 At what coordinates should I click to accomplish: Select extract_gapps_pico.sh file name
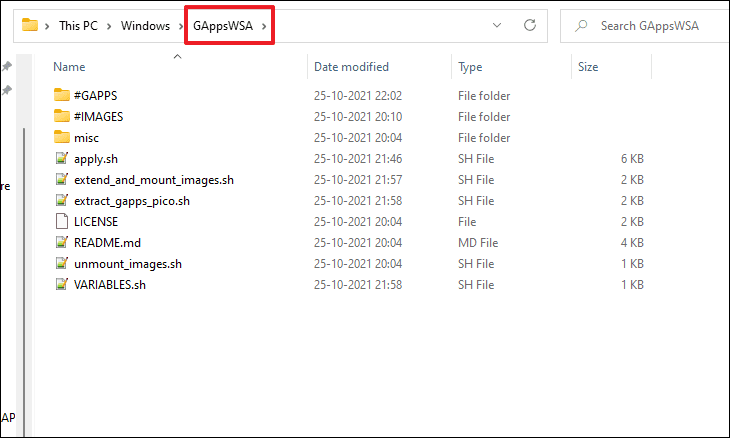[132, 201]
